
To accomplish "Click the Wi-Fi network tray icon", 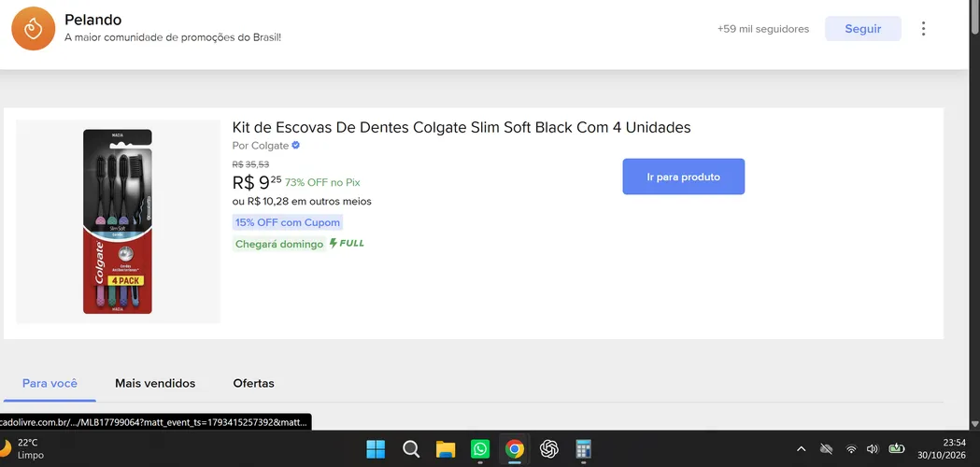I will pos(851,449).
